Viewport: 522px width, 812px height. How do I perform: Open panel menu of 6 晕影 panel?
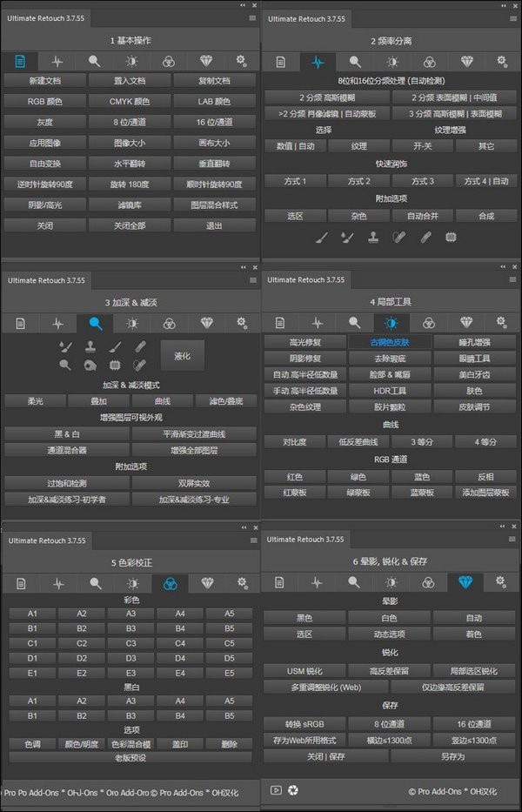[513, 539]
